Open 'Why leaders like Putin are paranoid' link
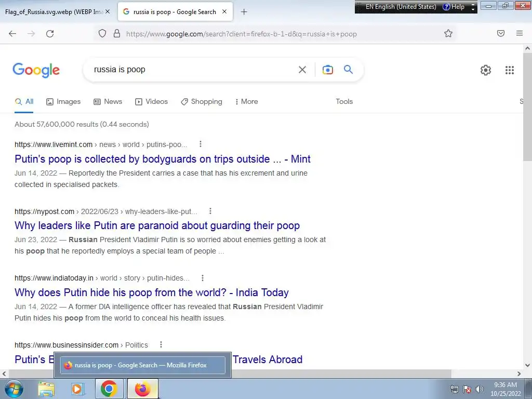532x399 pixels. pos(157,225)
